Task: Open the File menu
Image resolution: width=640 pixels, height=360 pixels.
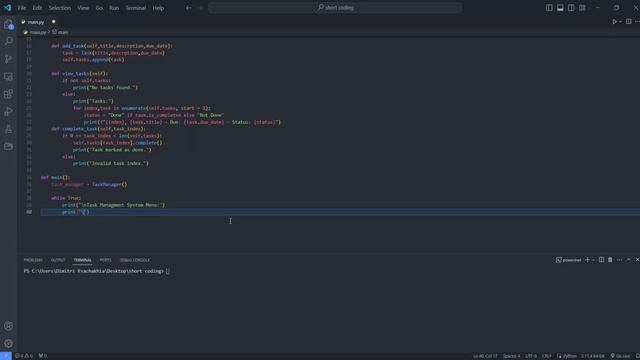Action: click(22, 8)
